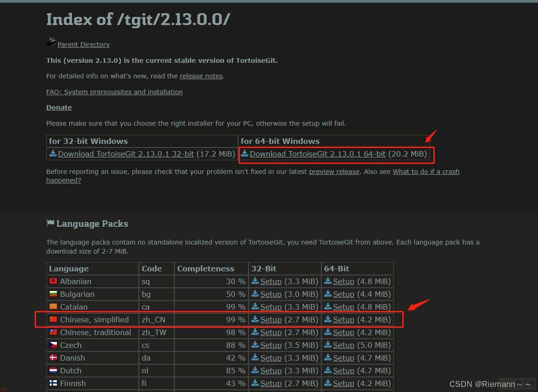Click download icon in Albanian 32-Bit cell

click(x=255, y=281)
